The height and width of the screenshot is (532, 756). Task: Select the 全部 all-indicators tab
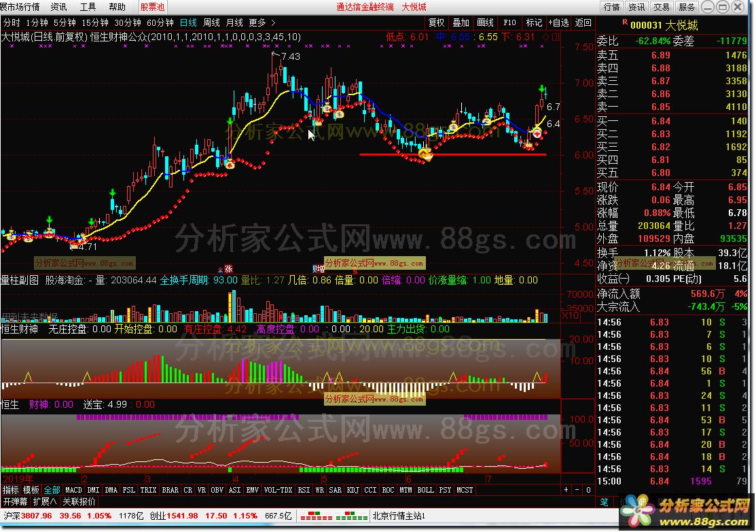pyautogui.click(x=52, y=490)
